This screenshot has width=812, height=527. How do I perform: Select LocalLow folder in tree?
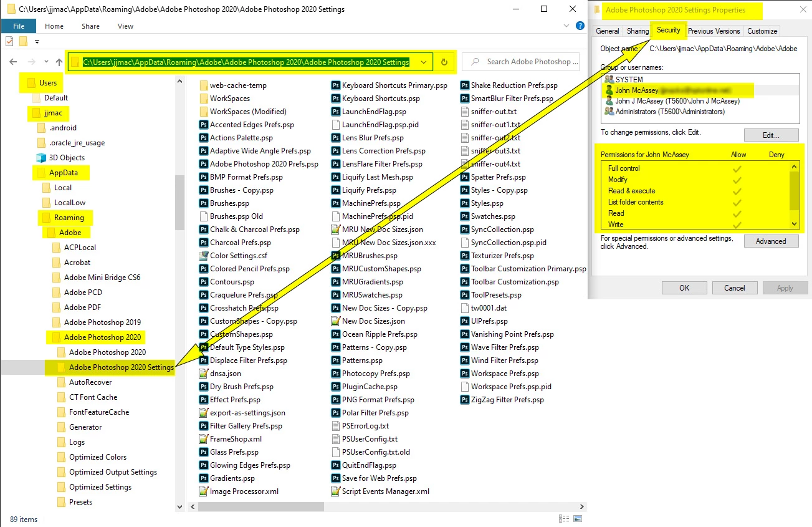point(69,203)
